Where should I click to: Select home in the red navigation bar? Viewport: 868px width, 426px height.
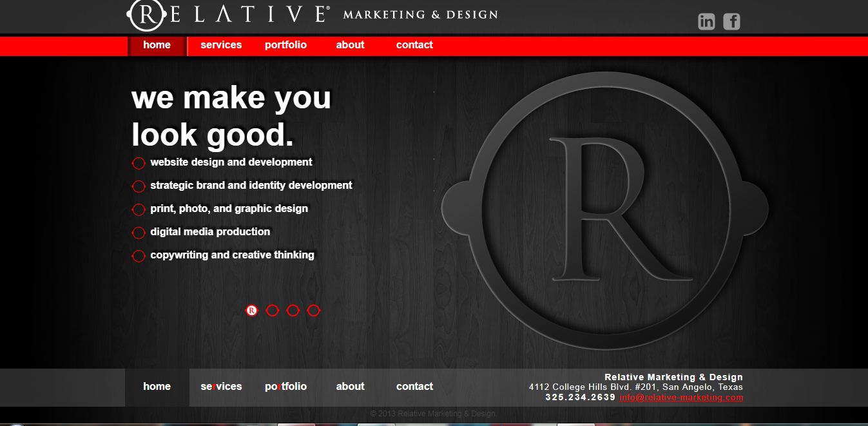point(157,45)
